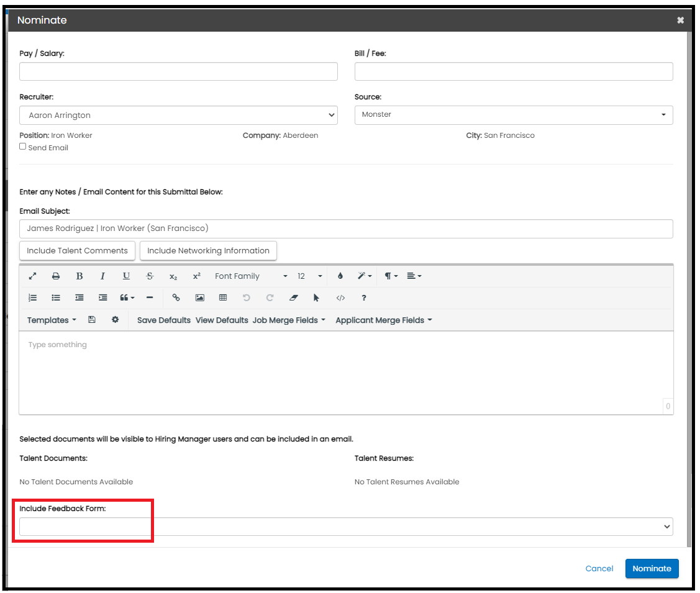
Task: Click the Email Subject field
Action: pyautogui.click(x=346, y=229)
